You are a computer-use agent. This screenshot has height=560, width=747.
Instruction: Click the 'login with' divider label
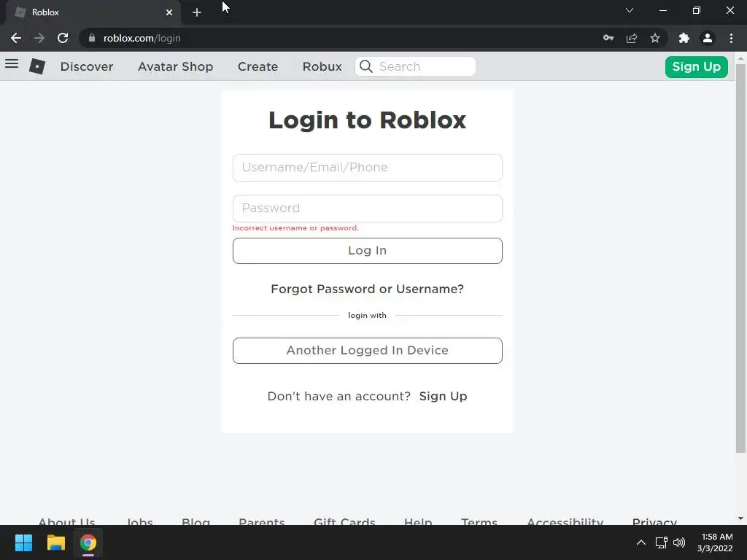coord(368,315)
